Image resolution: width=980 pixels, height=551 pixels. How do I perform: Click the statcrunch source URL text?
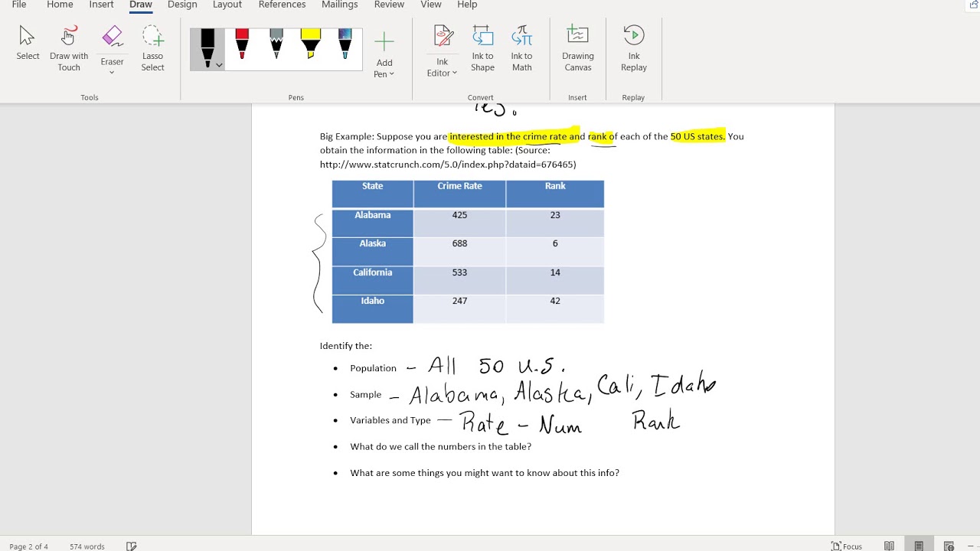coord(448,165)
